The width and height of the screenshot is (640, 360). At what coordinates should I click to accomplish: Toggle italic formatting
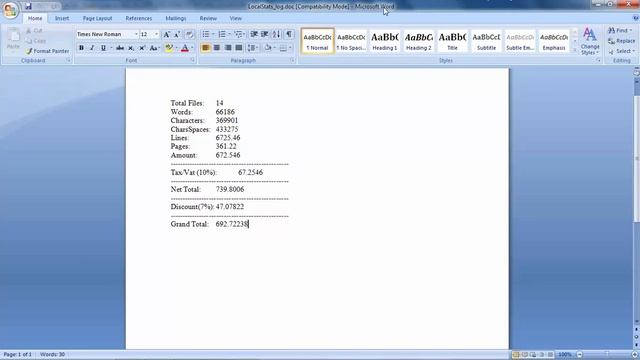92,48
